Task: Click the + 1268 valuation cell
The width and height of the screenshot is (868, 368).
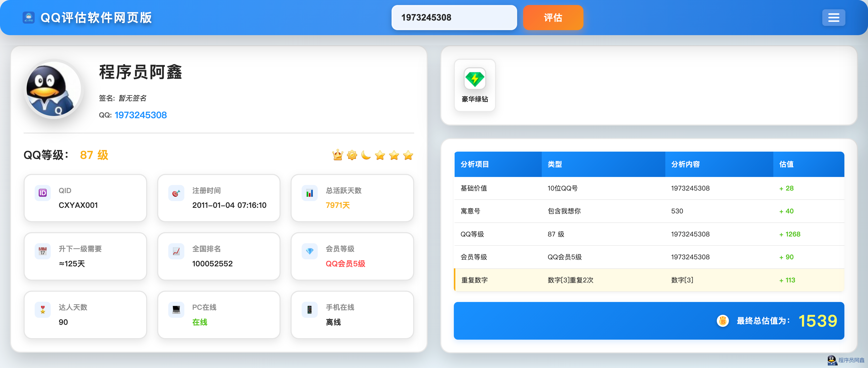Action: click(x=789, y=234)
